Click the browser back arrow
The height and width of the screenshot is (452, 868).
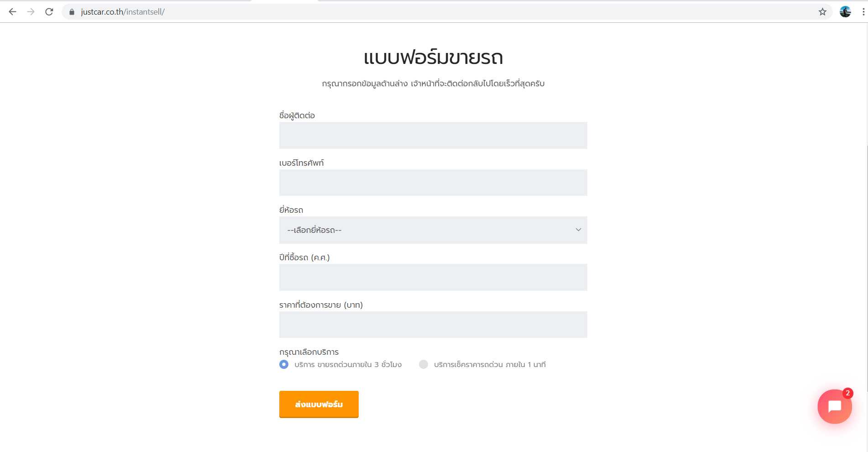click(12, 12)
